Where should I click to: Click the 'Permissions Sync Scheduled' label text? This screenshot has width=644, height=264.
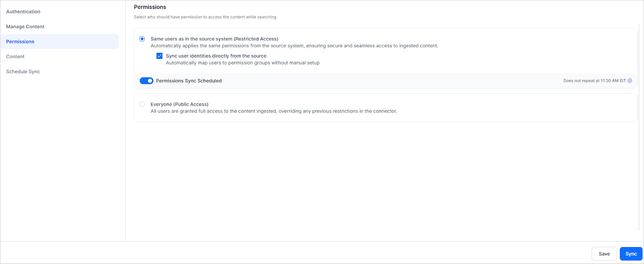click(x=189, y=81)
